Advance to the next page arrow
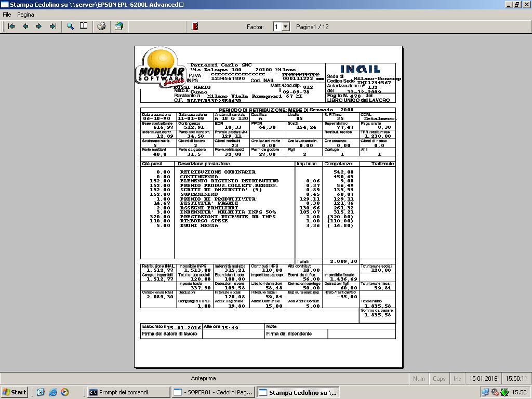 click(x=39, y=26)
